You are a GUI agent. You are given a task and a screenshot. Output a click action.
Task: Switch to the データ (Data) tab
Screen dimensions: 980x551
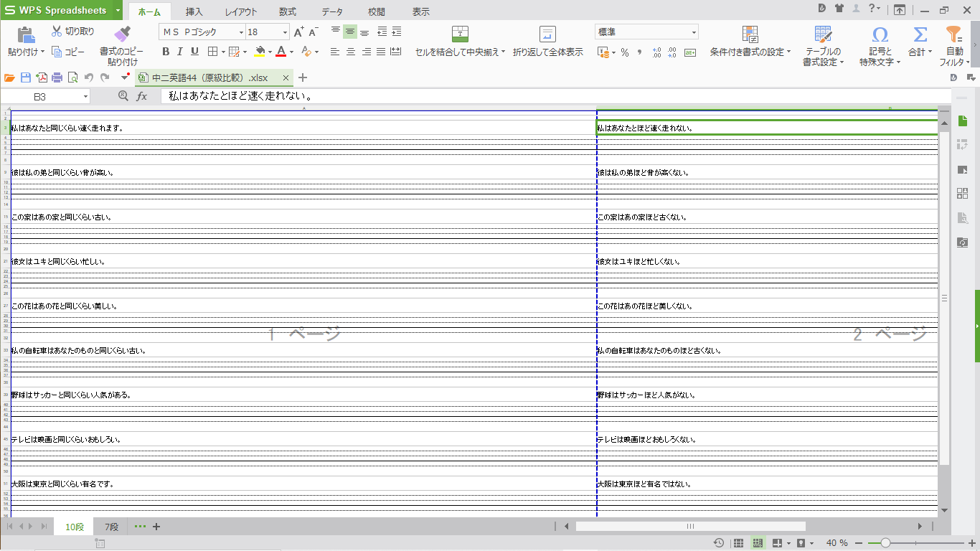click(x=332, y=11)
